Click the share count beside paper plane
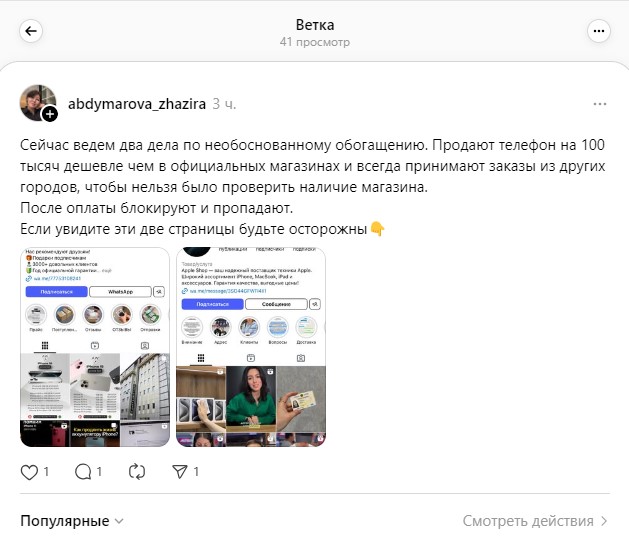The height and width of the screenshot is (542, 629). [196, 471]
